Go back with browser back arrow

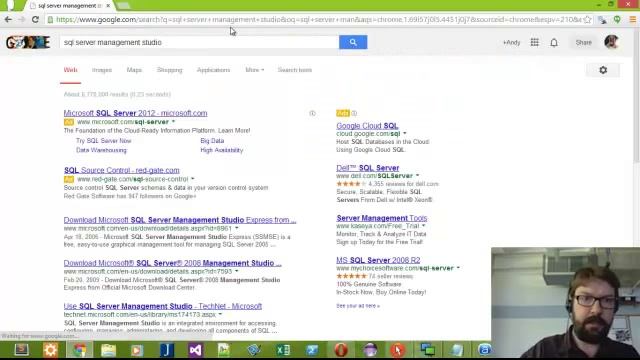(8, 19)
